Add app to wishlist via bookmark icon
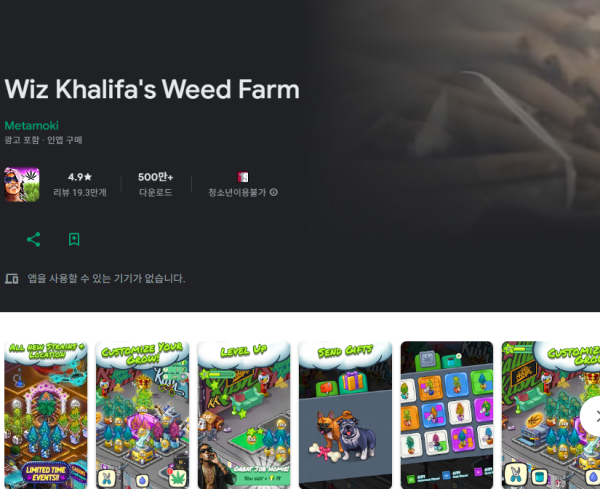The image size is (600, 489). [x=74, y=240]
